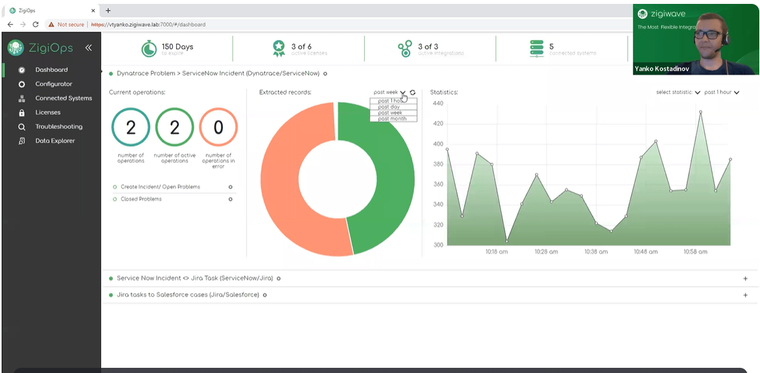Close the ZigiOps browser tab

(93, 11)
